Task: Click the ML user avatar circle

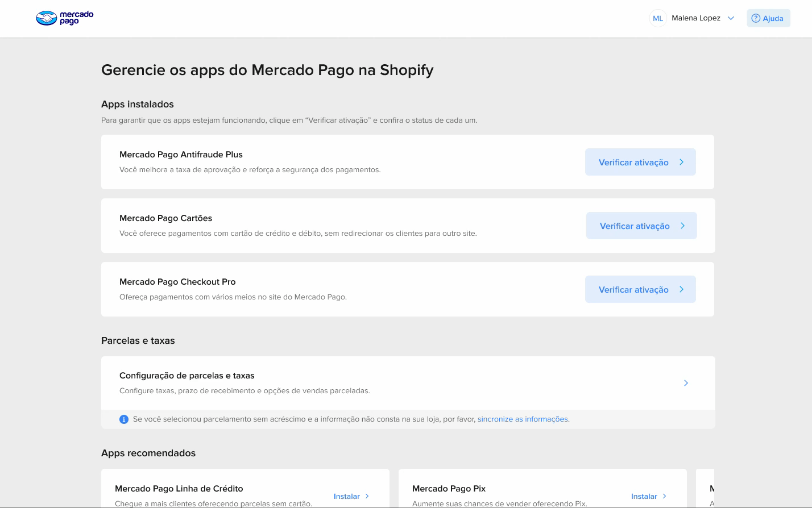Action: pos(658,18)
